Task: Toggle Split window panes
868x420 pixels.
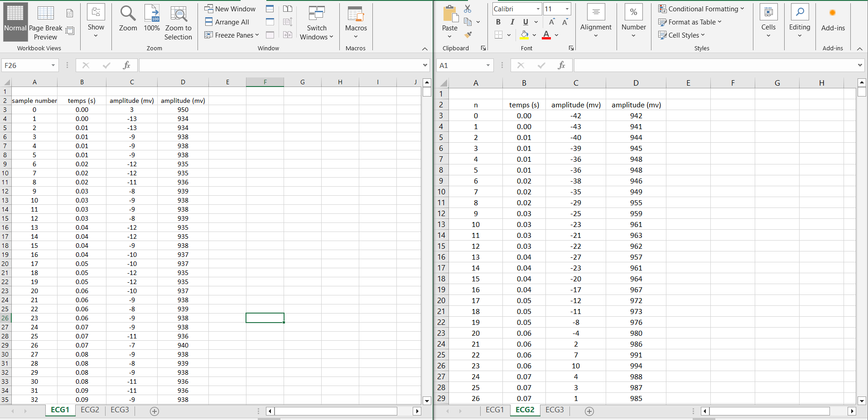Action: coord(270,9)
